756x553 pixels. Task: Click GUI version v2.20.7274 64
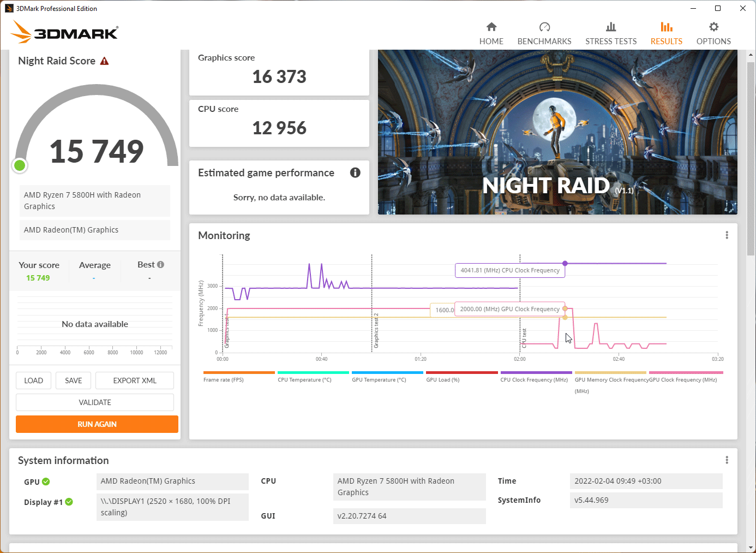[x=409, y=516]
